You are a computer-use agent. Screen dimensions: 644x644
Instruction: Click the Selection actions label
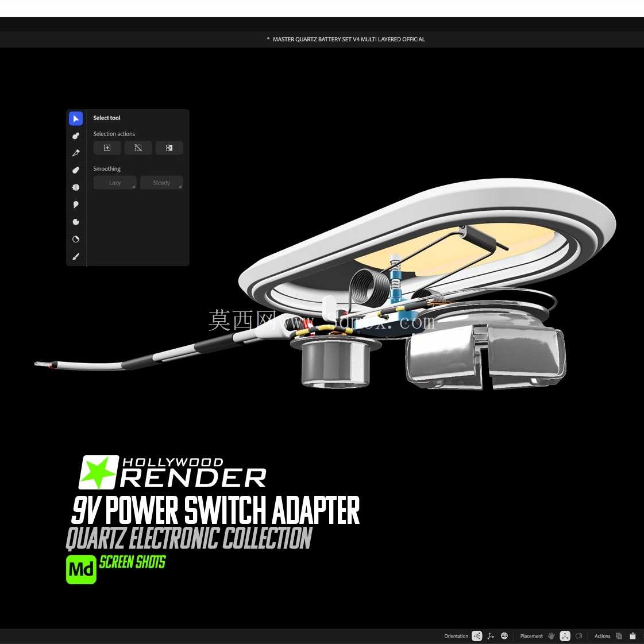pyautogui.click(x=114, y=134)
